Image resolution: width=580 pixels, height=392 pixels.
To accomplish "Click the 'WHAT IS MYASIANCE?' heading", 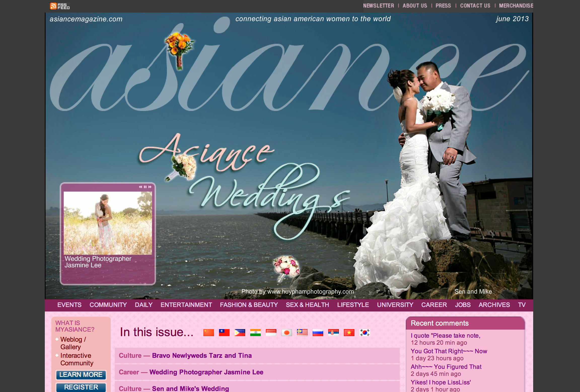I will 75,326.
